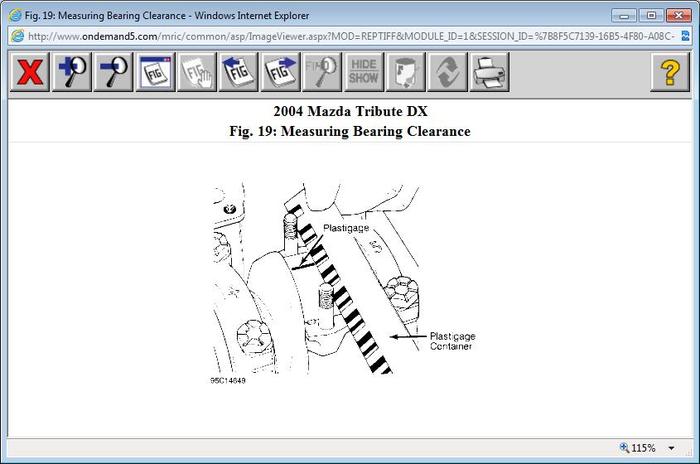
Task: Close the Internet Explorer window
Action: [x=679, y=16]
